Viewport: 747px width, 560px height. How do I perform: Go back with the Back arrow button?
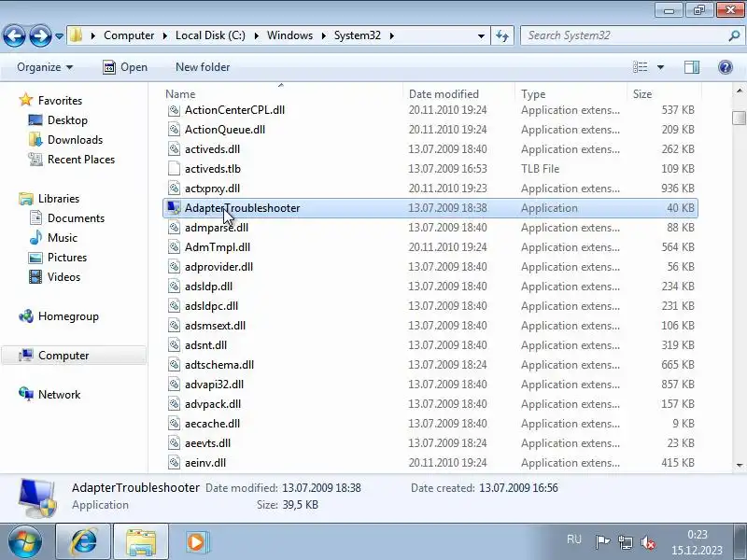14,35
